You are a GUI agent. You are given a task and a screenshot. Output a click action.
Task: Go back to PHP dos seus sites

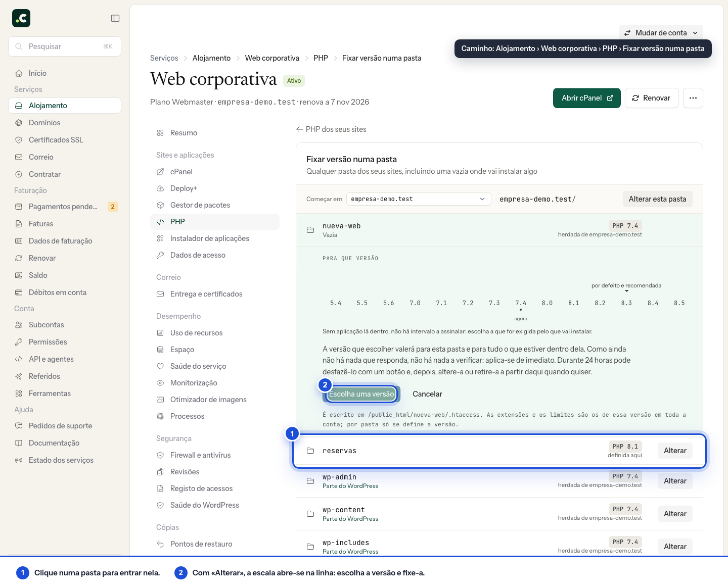[x=331, y=129]
